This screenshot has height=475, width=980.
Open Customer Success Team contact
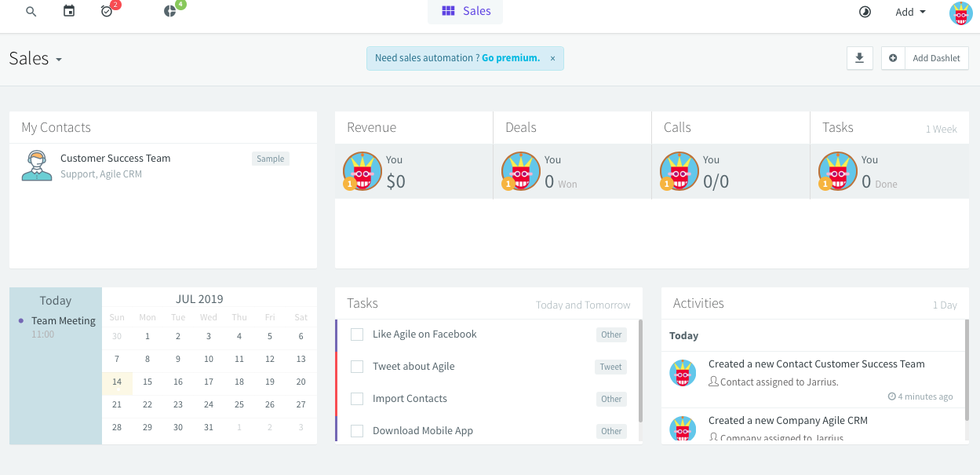[115, 158]
